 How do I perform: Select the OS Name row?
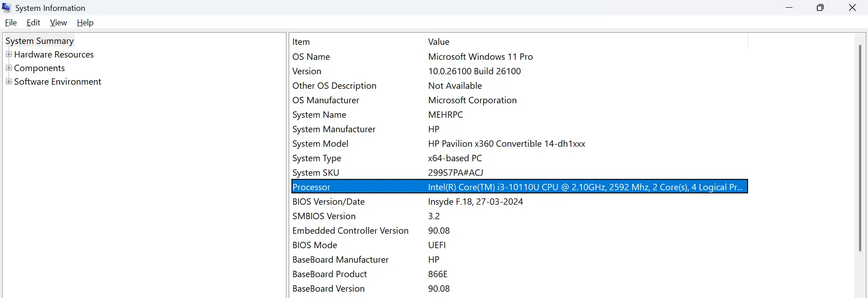click(311, 57)
